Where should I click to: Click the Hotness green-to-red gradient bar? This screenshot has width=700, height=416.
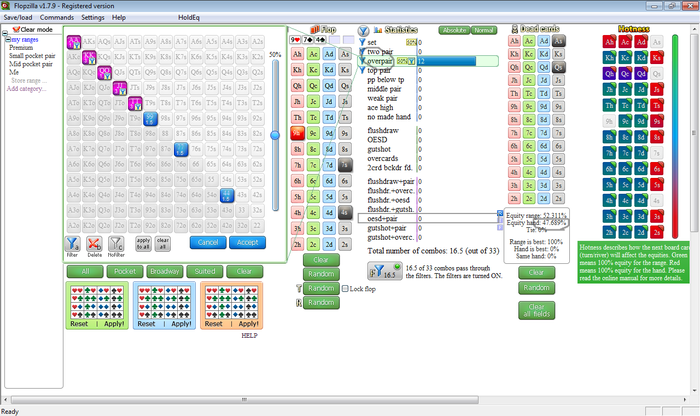pos(675,136)
